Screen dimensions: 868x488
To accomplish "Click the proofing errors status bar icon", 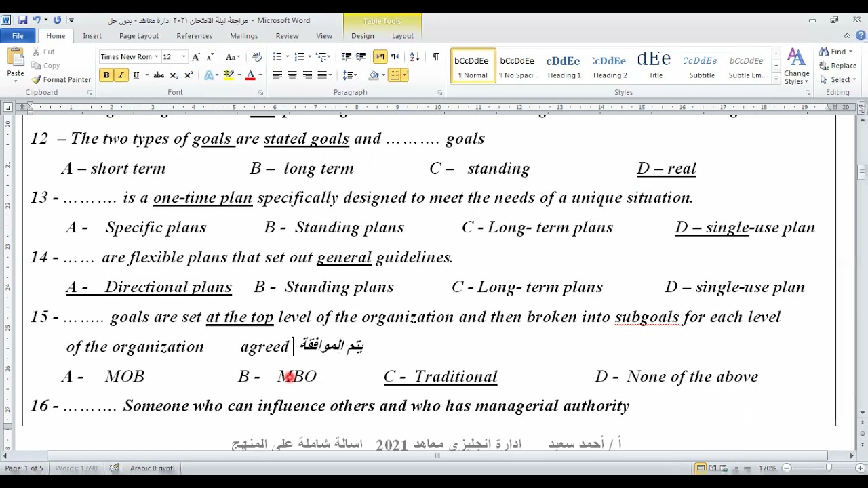I will coord(115,468).
